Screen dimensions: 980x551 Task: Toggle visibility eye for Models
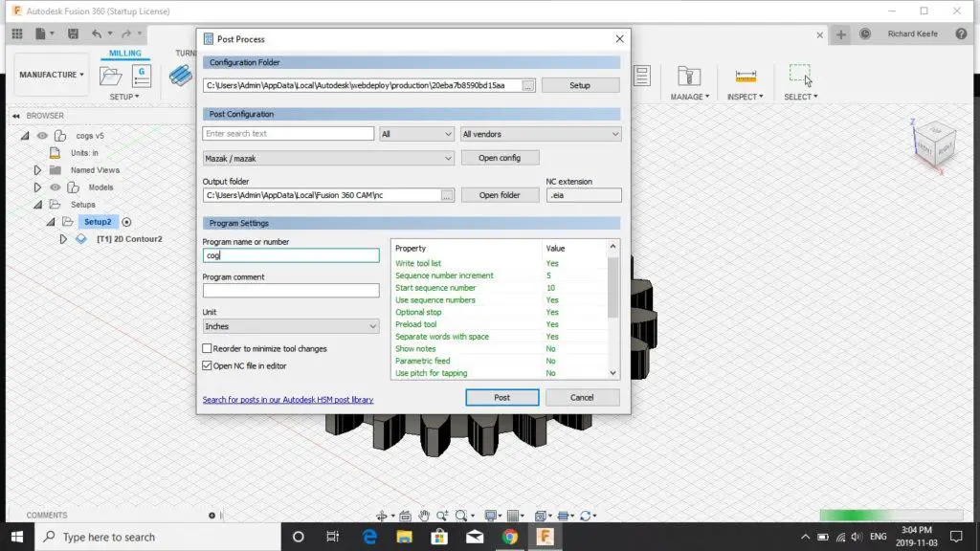click(55, 187)
